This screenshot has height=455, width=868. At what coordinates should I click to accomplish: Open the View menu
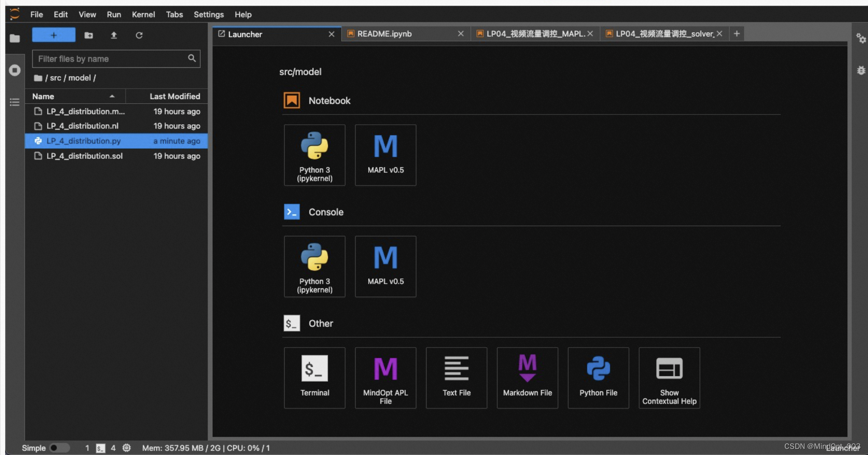pos(87,14)
